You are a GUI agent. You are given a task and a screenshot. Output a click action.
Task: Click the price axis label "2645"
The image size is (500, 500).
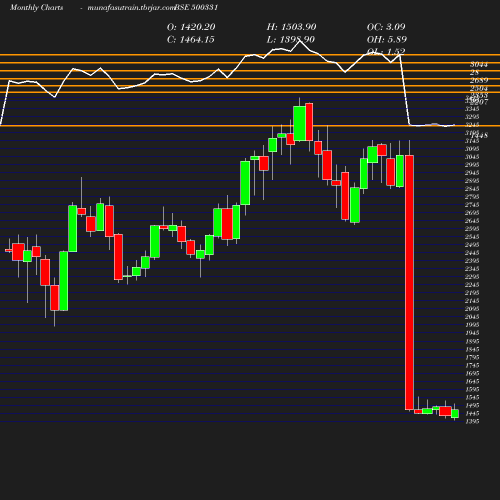coord(472,221)
